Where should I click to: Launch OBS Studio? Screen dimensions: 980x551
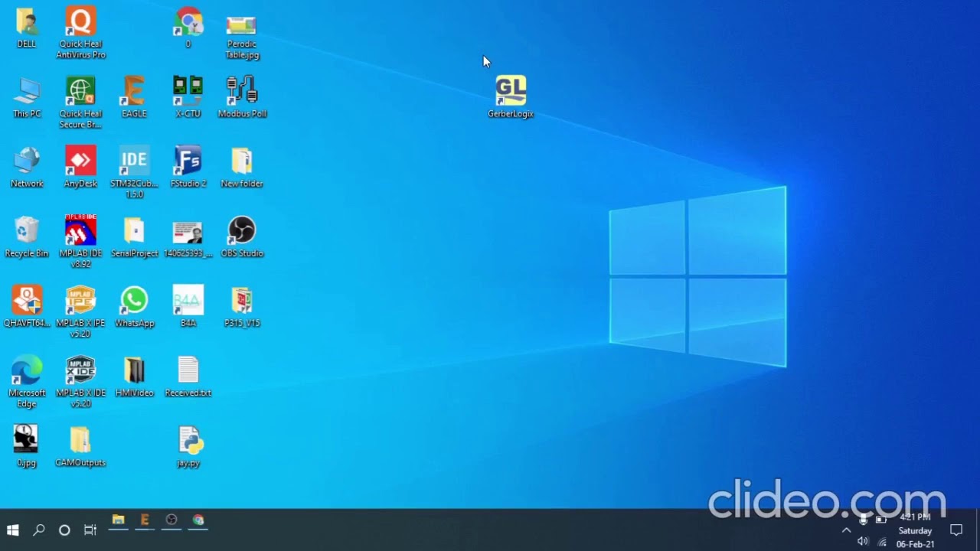click(x=242, y=236)
